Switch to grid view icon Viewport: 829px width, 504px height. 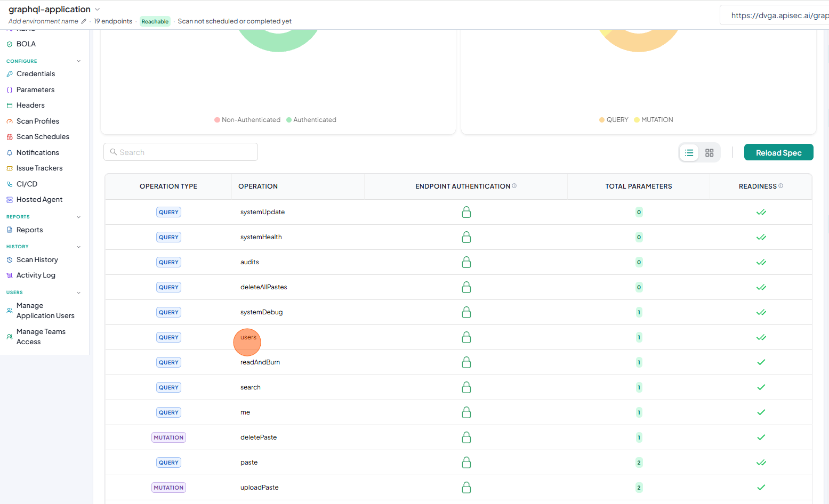coord(709,153)
